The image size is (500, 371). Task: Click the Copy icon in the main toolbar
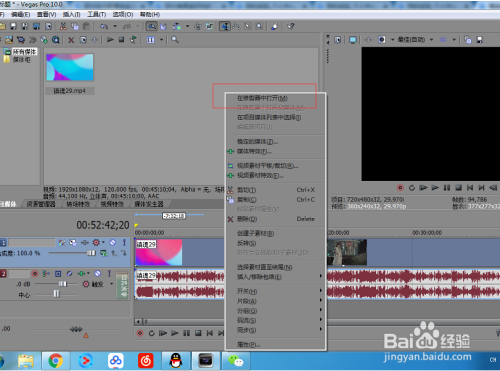[75, 26]
